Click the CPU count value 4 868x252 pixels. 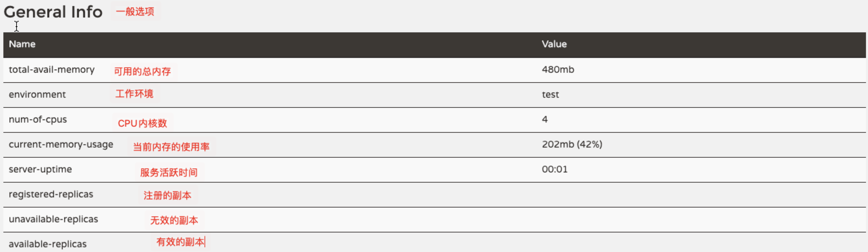[x=545, y=119]
